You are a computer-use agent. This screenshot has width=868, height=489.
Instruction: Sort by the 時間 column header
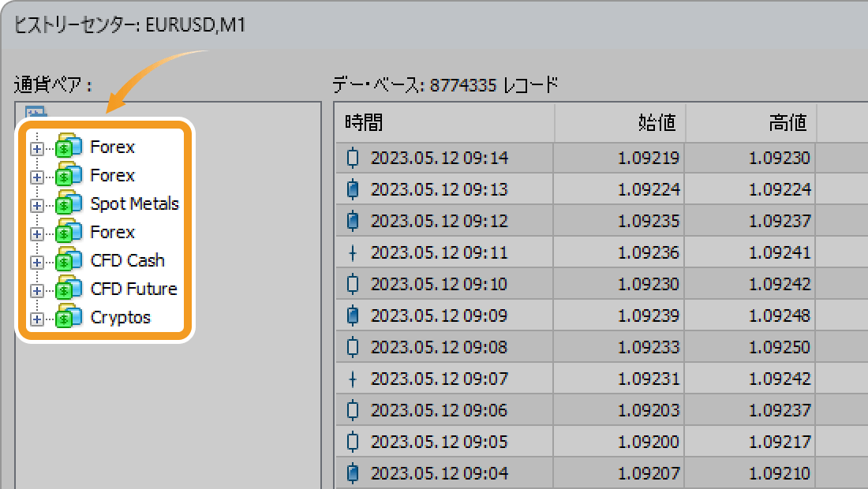444,122
